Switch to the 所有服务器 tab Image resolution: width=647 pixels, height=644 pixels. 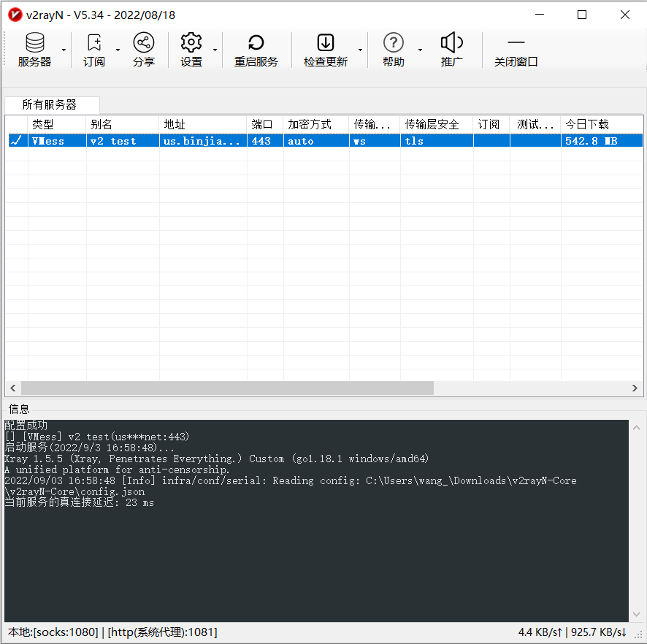click(50, 104)
